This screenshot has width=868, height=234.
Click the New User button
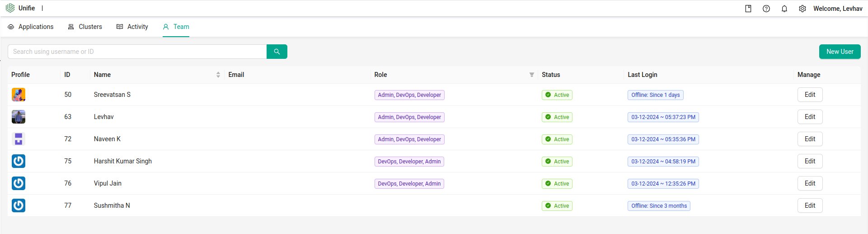tap(840, 52)
